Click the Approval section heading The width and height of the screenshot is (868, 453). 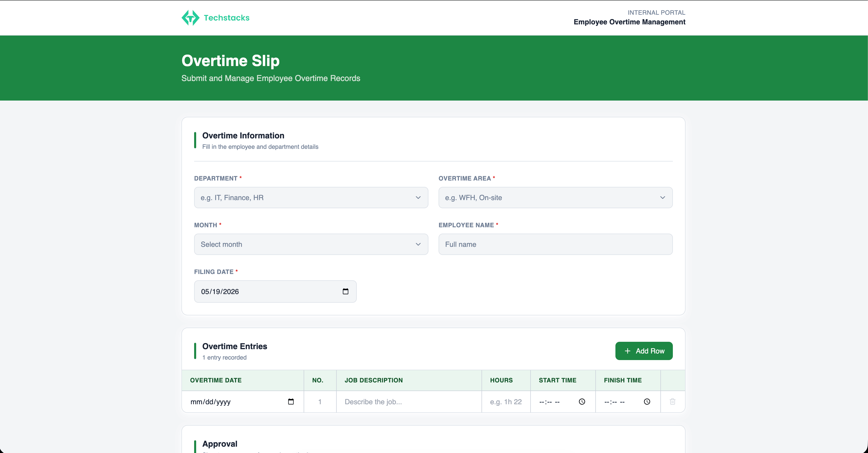tap(220, 444)
